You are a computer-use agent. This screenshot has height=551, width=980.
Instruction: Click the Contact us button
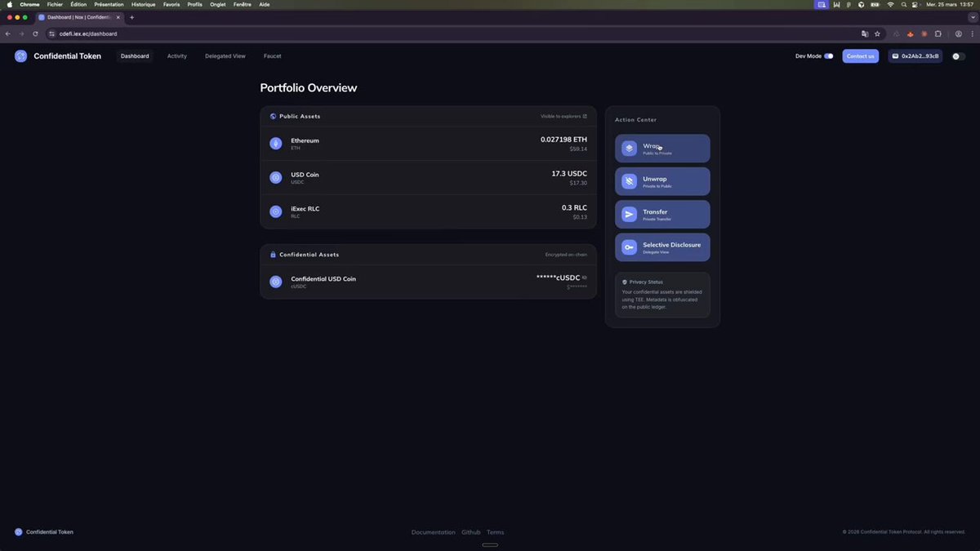pyautogui.click(x=861, y=56)
